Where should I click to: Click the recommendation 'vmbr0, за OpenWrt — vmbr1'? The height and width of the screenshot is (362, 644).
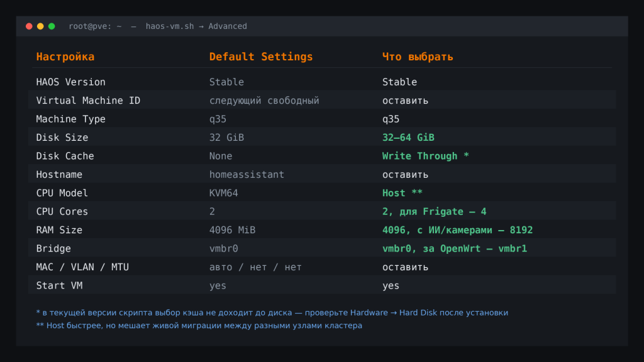455,248
